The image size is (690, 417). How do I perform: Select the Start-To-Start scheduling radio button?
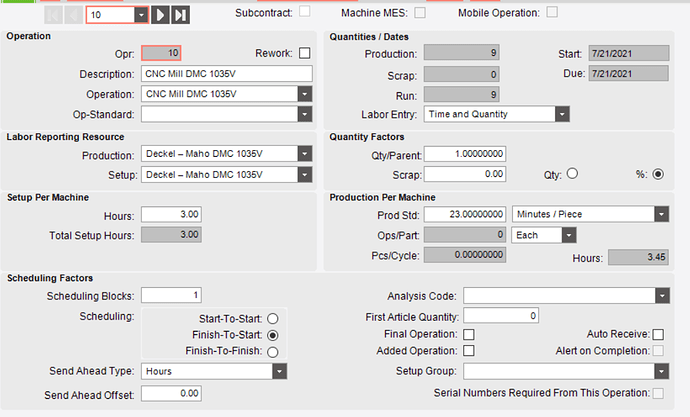[273, 318]
